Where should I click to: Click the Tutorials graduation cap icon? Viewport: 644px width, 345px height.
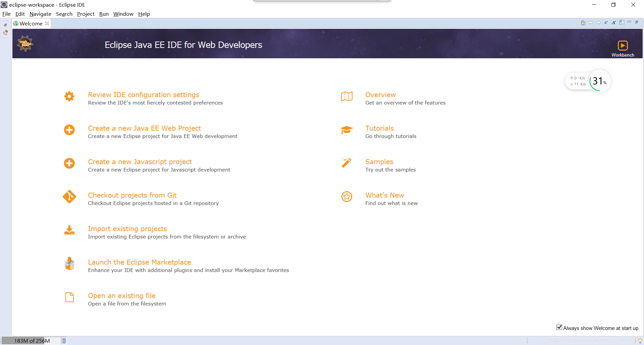(347, 130)
